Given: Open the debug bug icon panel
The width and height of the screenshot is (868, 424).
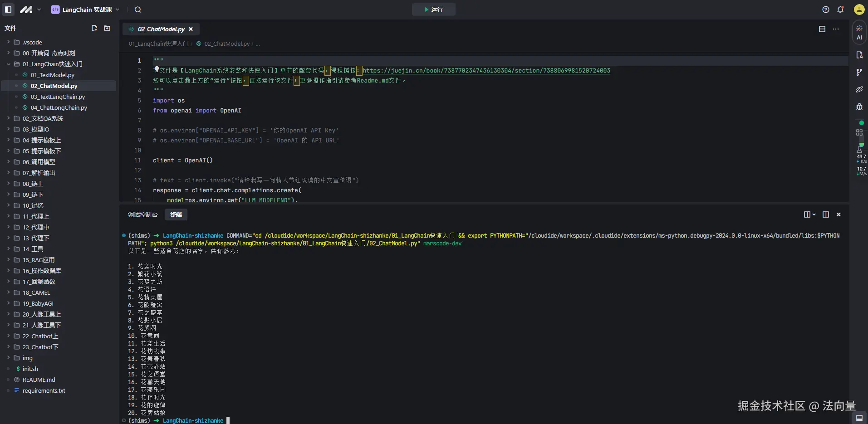Looking at the screenshot, I should coord(859,107).
